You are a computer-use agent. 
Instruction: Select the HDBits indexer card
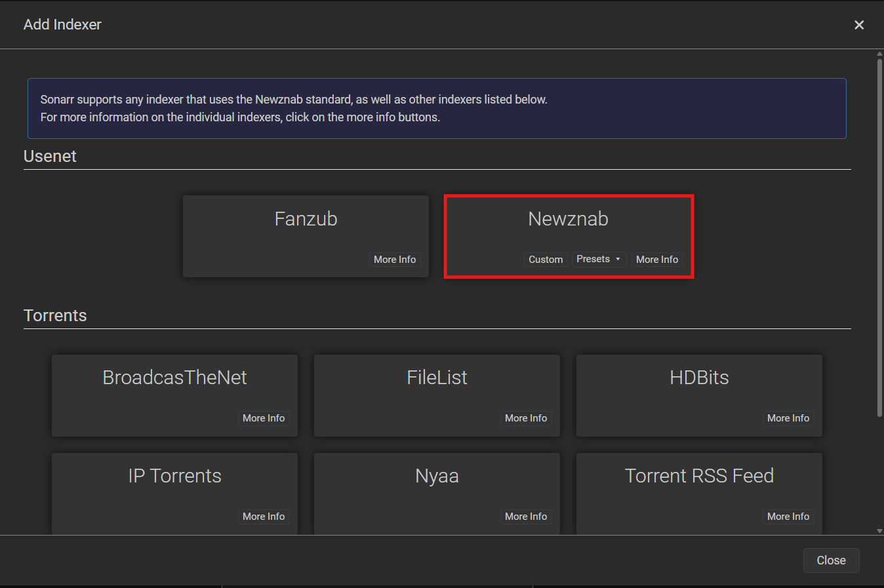pyautogui.click(x=699, y=395)
